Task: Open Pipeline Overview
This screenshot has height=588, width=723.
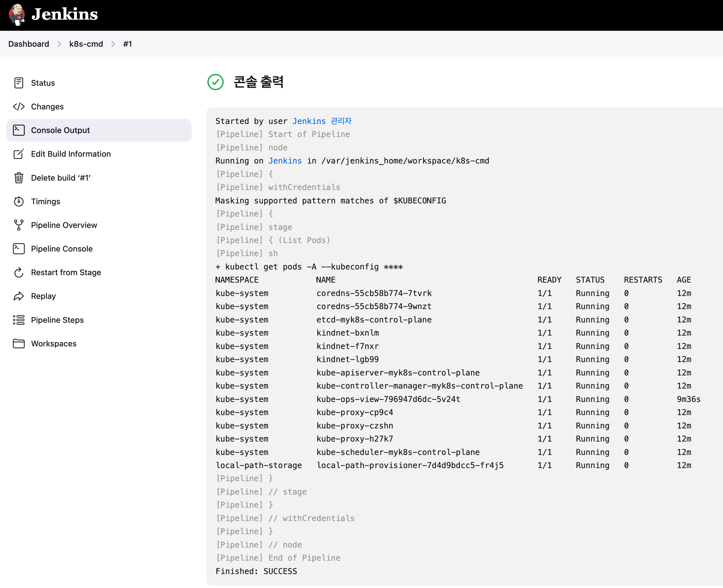Action: (99, 225)
